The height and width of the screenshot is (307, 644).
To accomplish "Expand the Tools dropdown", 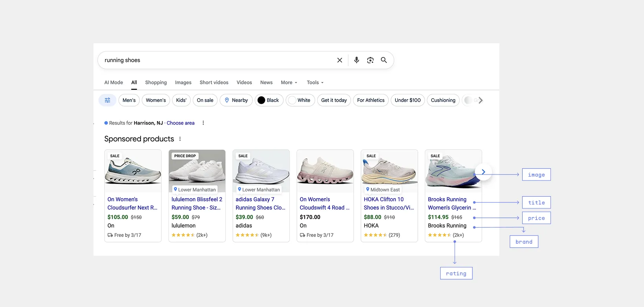I will [315, 83].
